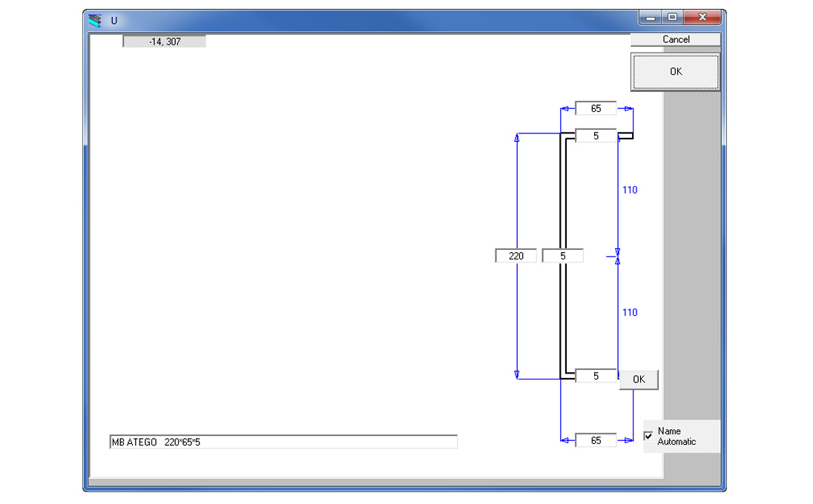Screen dimensions: 813x504
Task: Click the Cancel button
Action: [676, 39]
